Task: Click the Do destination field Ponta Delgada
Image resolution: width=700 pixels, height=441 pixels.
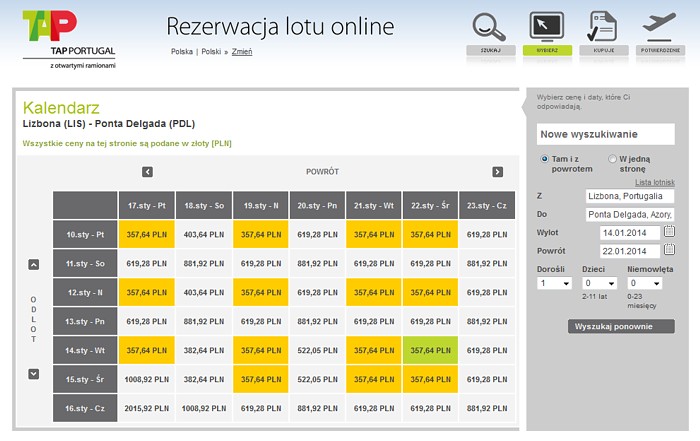Action: pos(629,214)
